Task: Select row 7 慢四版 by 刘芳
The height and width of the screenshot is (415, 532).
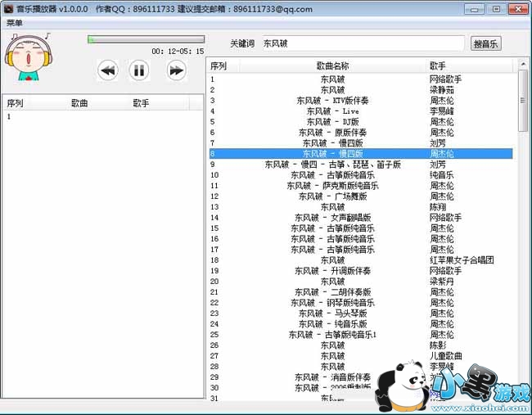Action: [x=361, y=143]
